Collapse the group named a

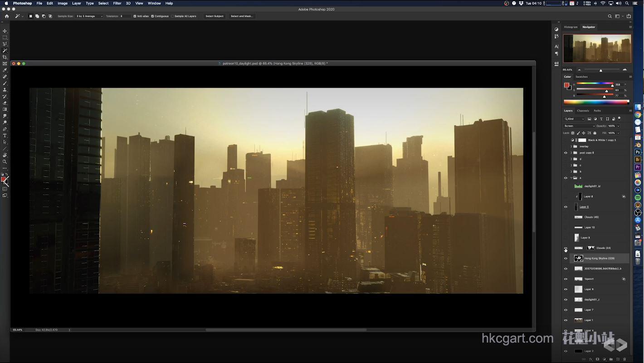click(x=571, y=178)
